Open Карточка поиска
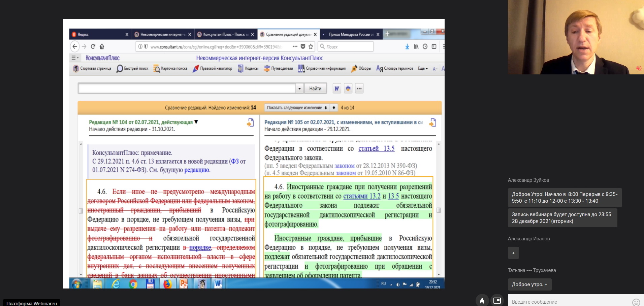Screen dimensions: 644x306 170,69
